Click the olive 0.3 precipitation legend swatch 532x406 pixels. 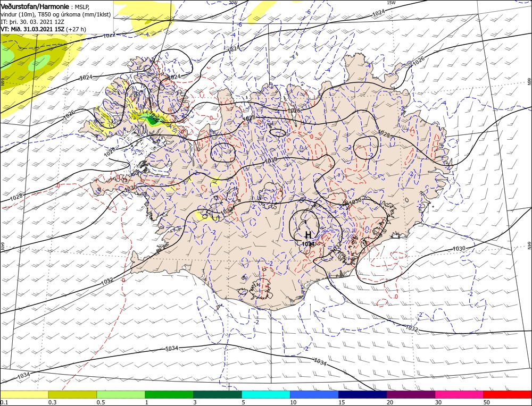[72, 394]
